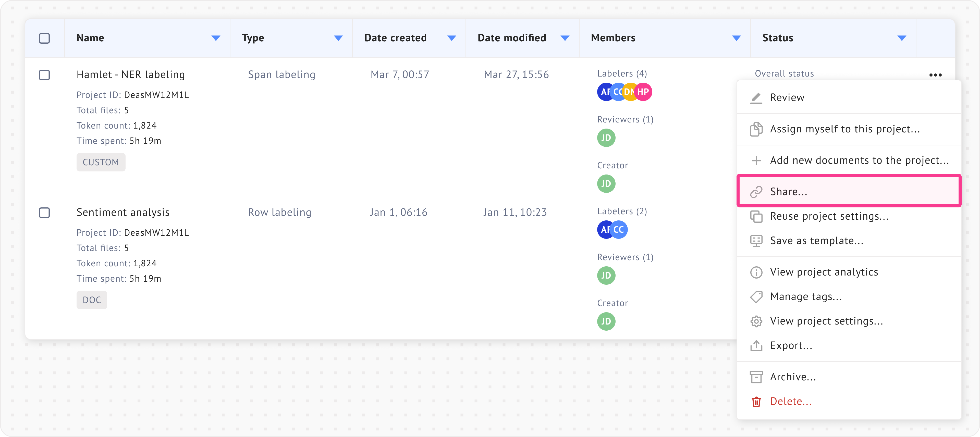Image resolution: width=980 pixels, height=437 pixels.
Task: Choose Reuse project settings from menu
Action: [x=829, y=216]
